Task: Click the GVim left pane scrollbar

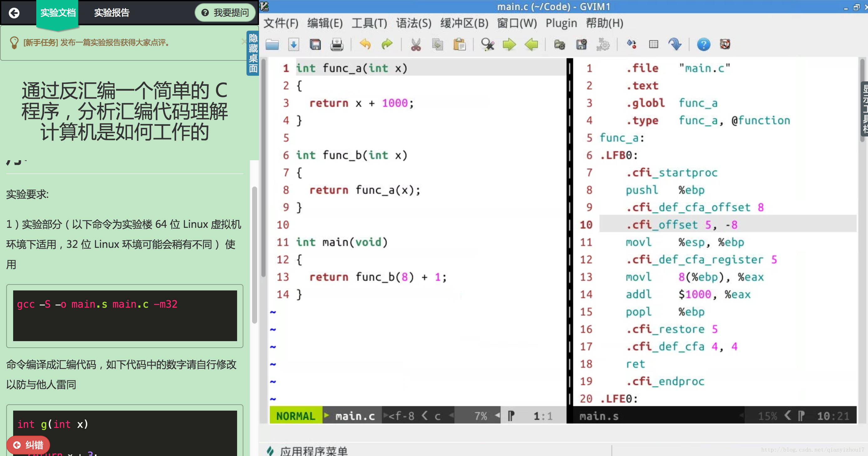Action: point(264,167)
